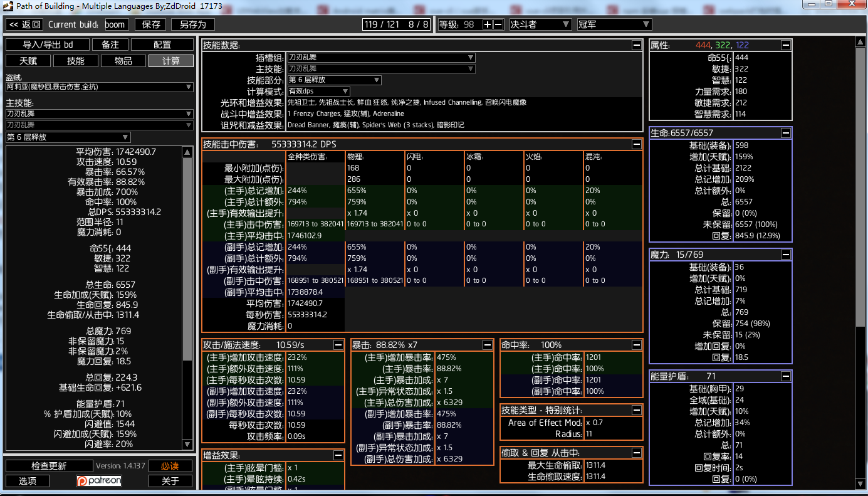The height and width of the screenshot is (496, 868).
Task: Open the sidebar 主技能 刀刃乱舞 dropdown
Action: point(100,113)
